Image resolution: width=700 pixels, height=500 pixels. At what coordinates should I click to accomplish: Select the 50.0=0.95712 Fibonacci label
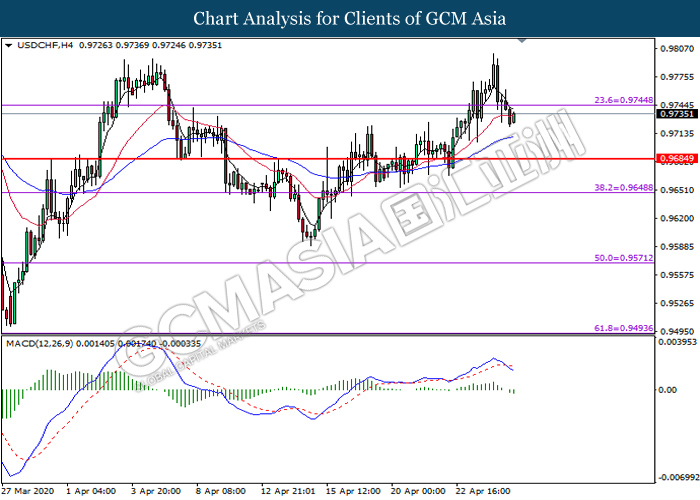point(624,258)
